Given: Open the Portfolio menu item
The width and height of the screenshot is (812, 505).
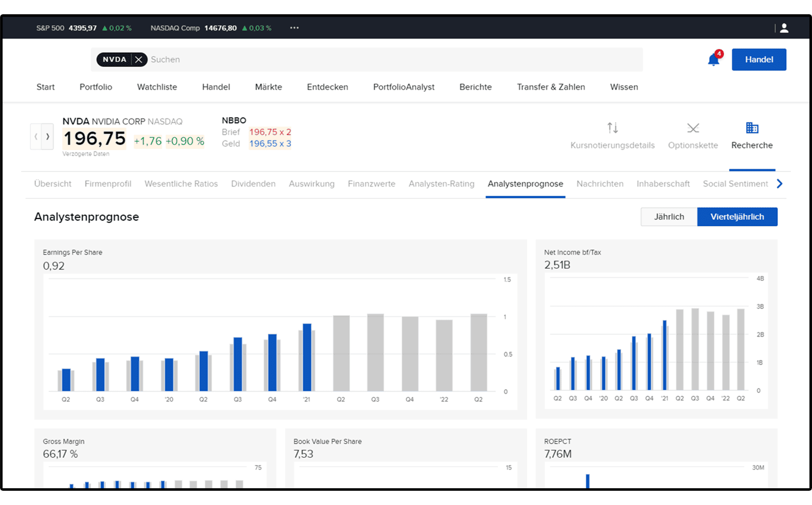Looking at the screenshot, I should (x=96, y=87).
